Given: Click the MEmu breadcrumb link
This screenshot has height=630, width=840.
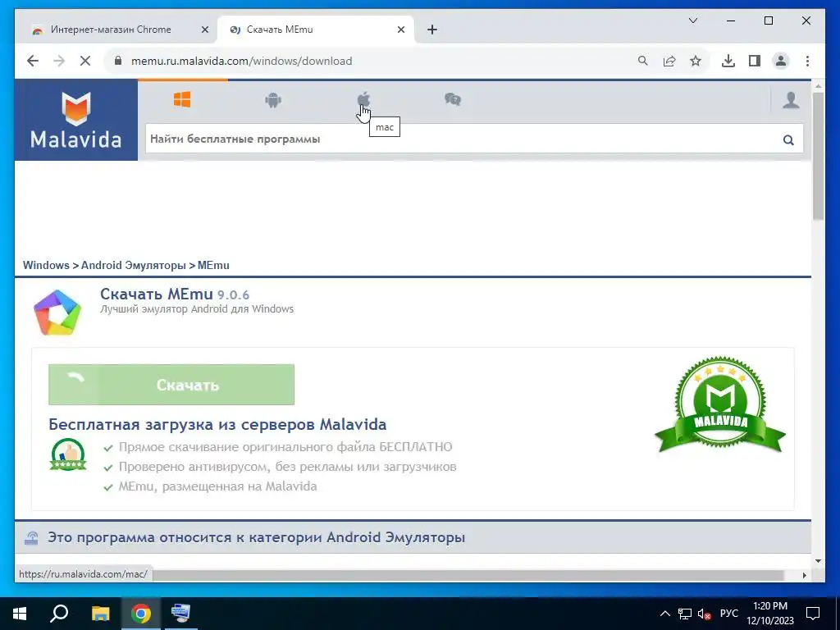Looking at the screenshot, I should [213, 265].
